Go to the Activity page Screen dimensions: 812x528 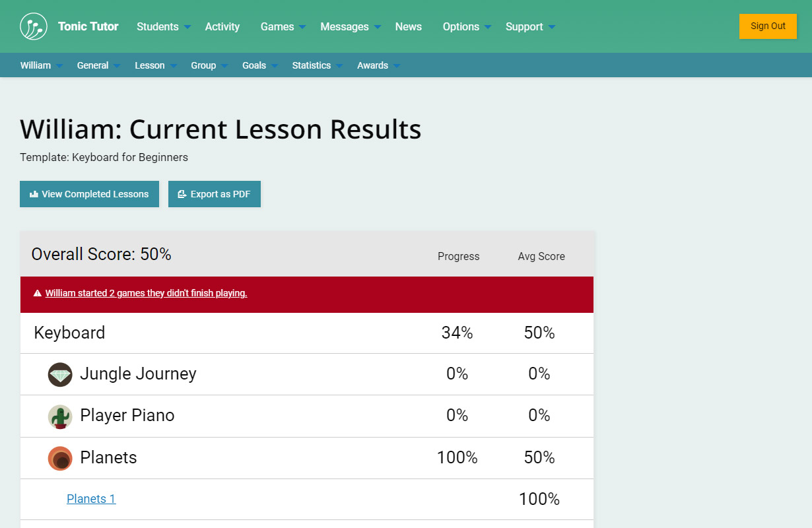click(222, 27)
